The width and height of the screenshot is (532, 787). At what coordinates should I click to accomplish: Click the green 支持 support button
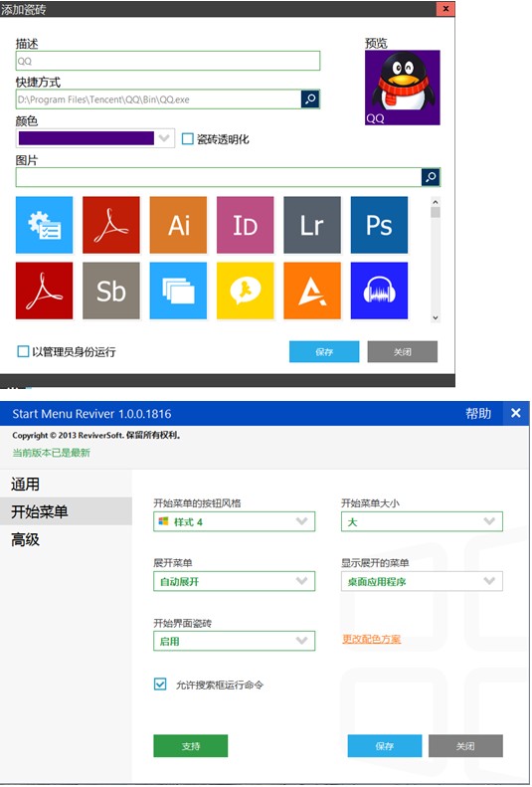click(191, 746)
